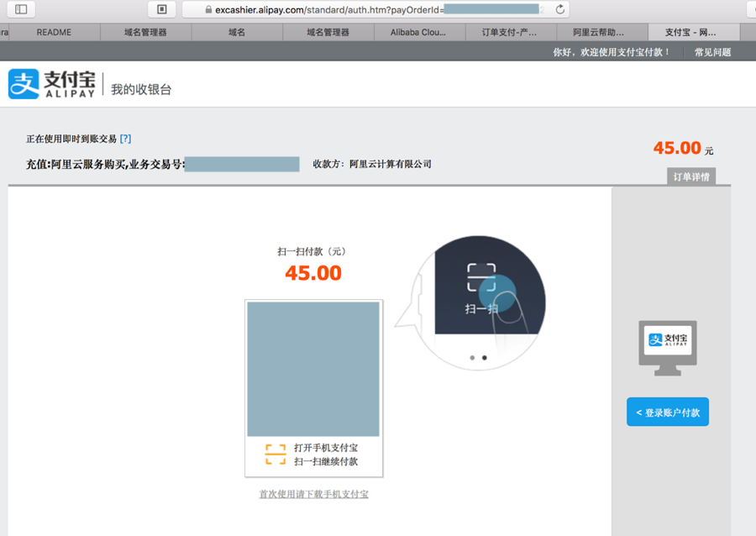Switch to the 域名 tab
Viewport: 756px width, 536px height.
click(237, 32)
